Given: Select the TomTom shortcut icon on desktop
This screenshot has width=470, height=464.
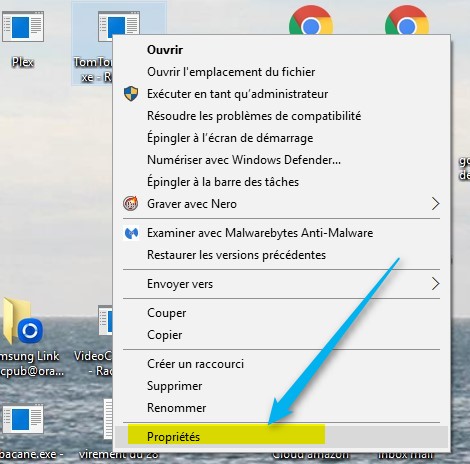Looking at the screenshot, I should click(118, 22).
